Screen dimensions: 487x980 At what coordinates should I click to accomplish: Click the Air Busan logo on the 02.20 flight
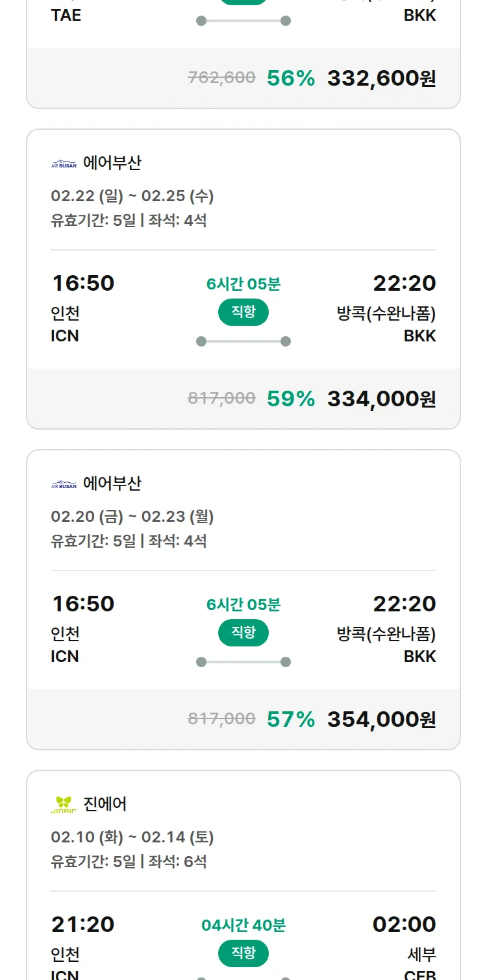pos(64,484)
